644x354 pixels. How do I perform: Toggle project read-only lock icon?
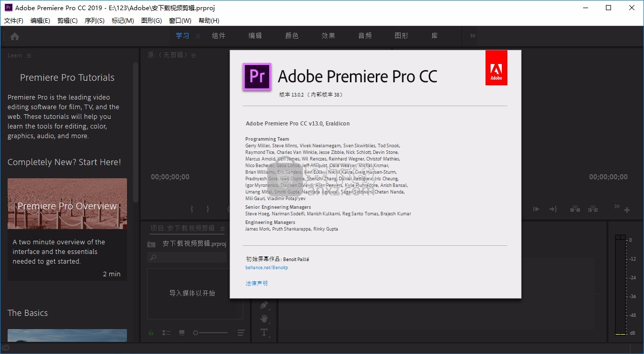pyautogui.click(x=151, y=333)
